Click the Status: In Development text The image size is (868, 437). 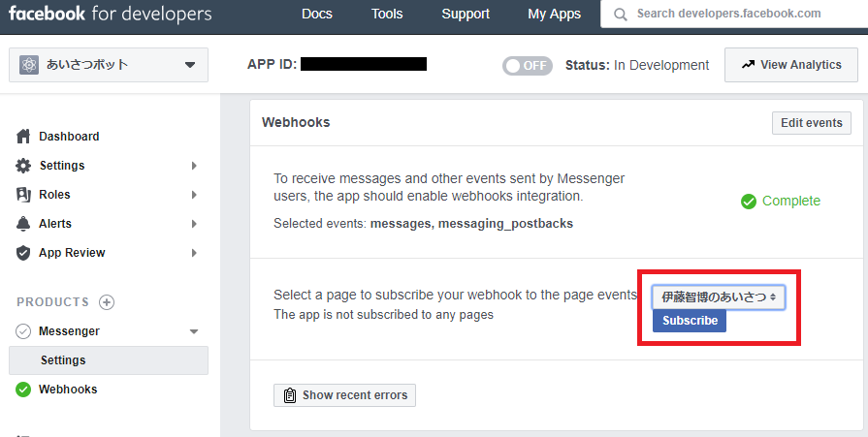[637, 65]
